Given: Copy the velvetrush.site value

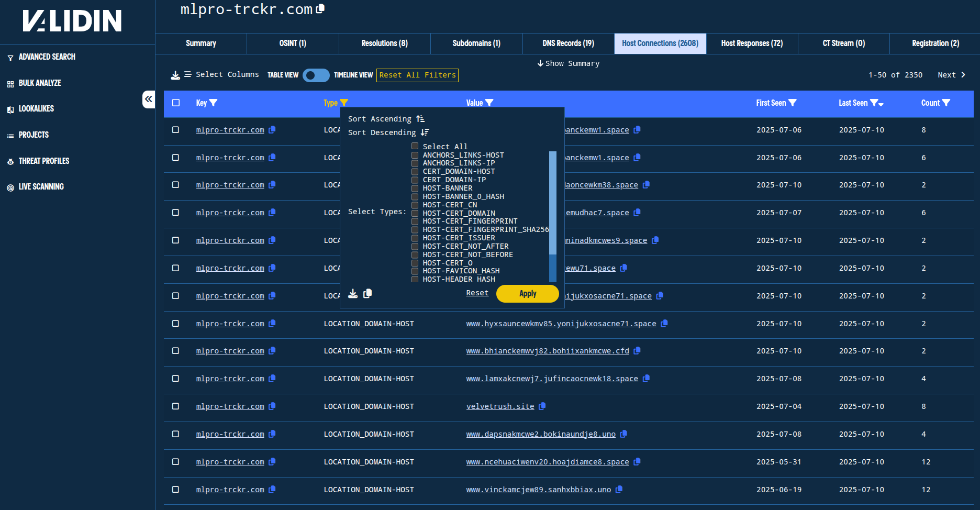Looking at the screenshot, I should pyautogui.click(x=542, y=406).
